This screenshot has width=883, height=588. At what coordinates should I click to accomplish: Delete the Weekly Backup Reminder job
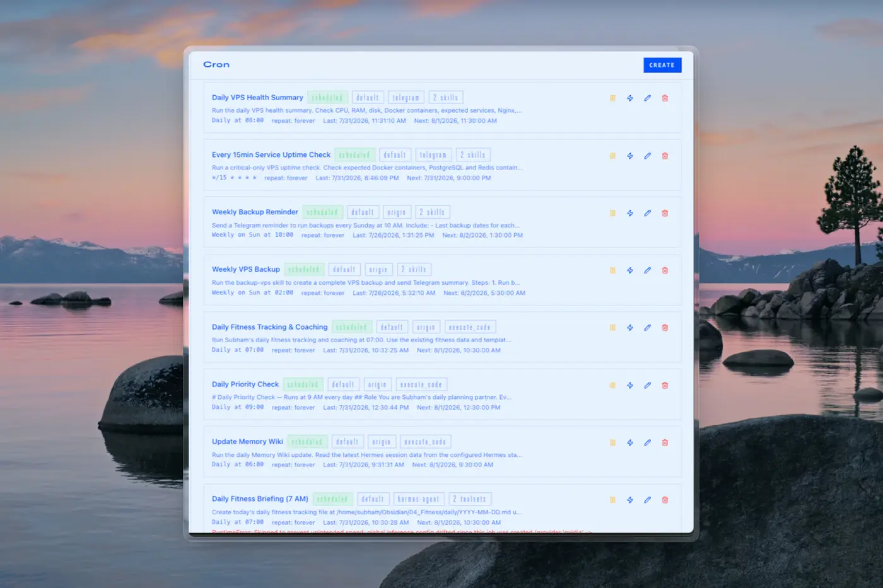click(665, 213)
